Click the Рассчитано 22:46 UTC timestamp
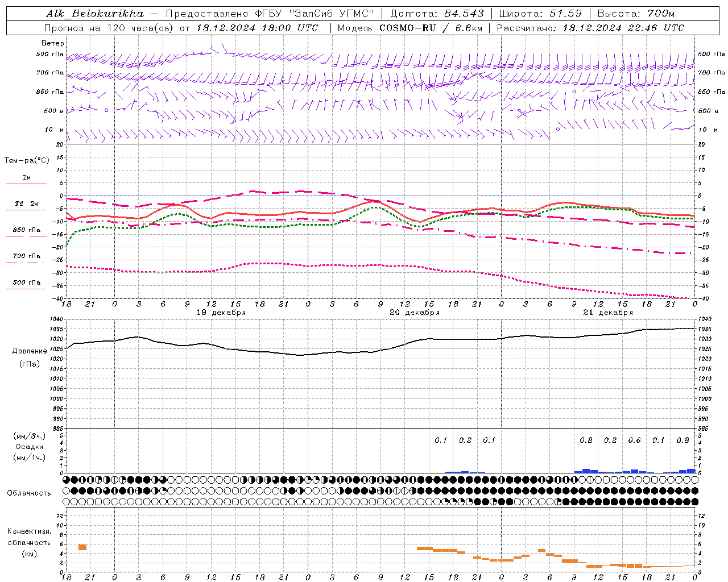Viewport: 728px width, 582px height. (x=590, y=28)
